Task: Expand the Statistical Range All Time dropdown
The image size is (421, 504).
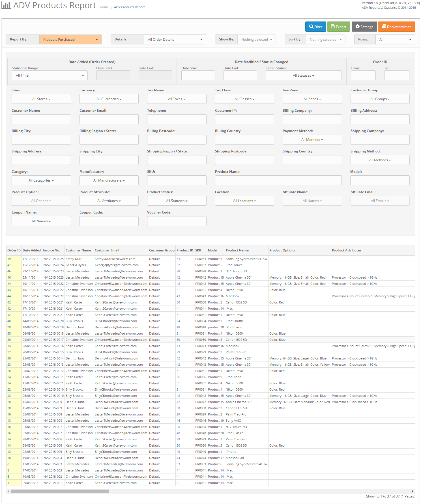Action: [50, 76]
